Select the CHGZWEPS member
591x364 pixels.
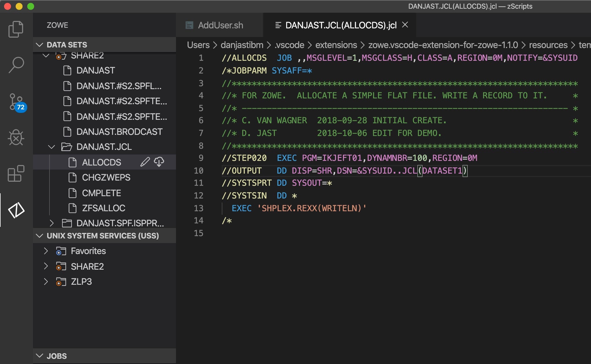point(106,177)
